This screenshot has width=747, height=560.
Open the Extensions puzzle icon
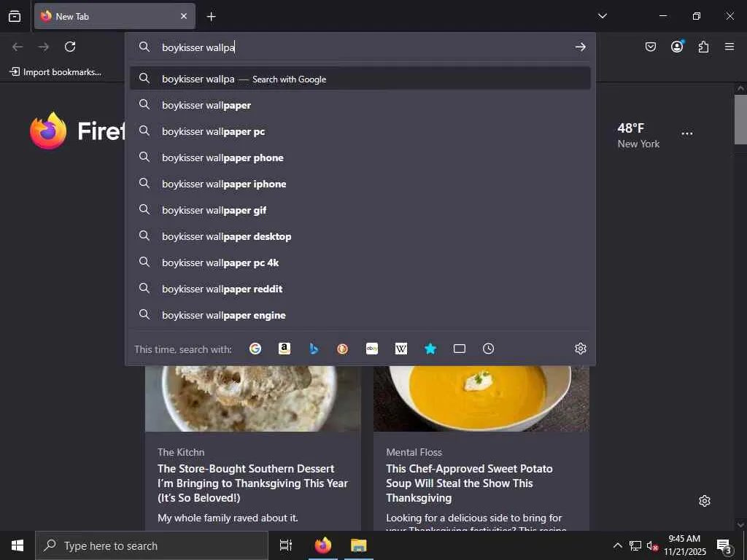(703, 47)
